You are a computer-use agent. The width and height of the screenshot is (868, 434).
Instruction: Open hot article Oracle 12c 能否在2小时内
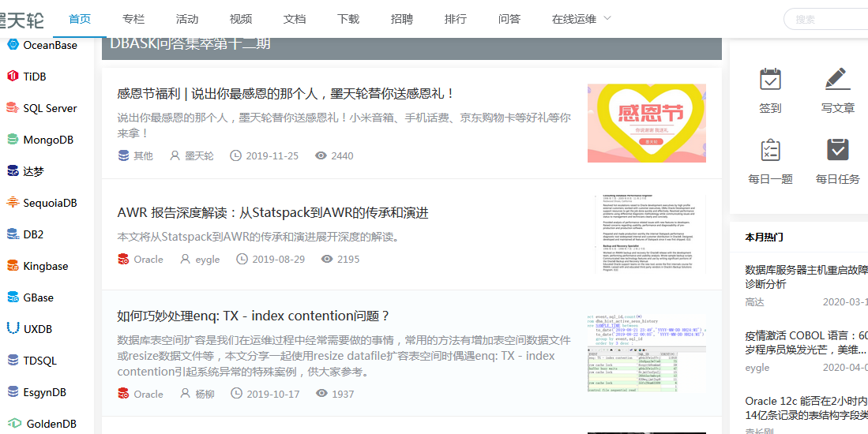click(x=806, y=407)
